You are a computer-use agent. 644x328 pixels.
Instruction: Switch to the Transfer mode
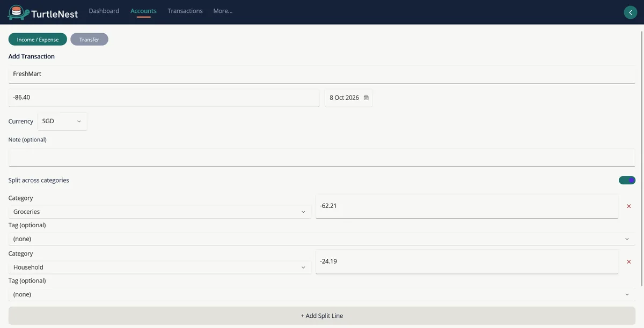tap(89, 40)
